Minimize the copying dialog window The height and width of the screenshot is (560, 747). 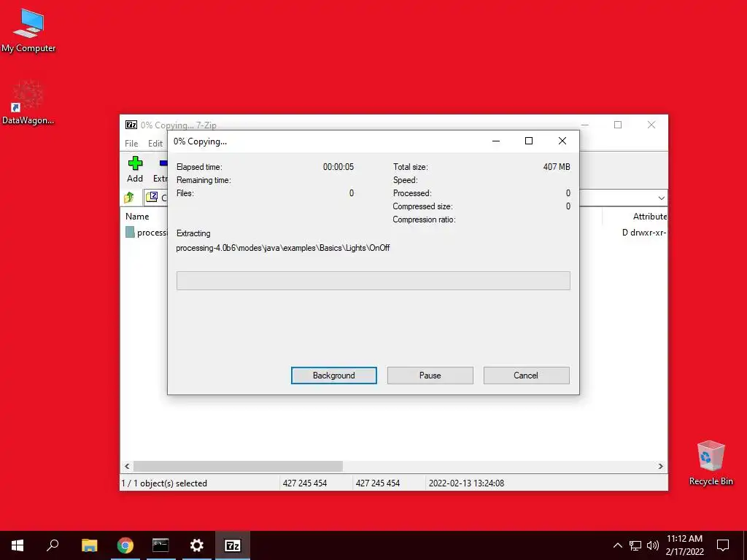click(496, 141)
